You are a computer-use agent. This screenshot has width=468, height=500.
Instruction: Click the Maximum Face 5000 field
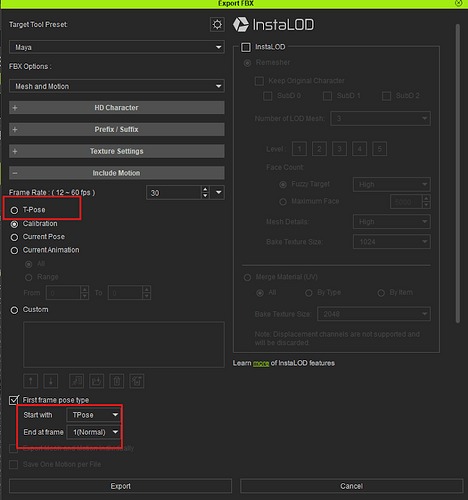click(406, 202)
